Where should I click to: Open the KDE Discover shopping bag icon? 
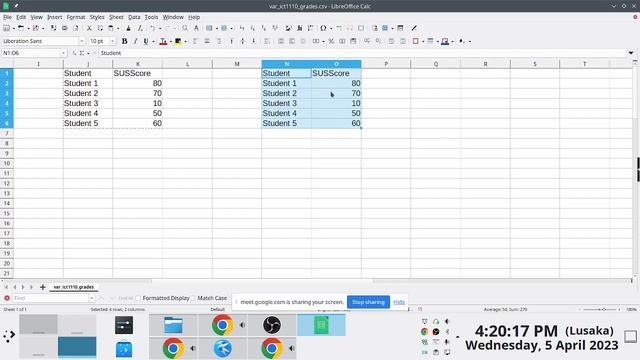(124, 349)
